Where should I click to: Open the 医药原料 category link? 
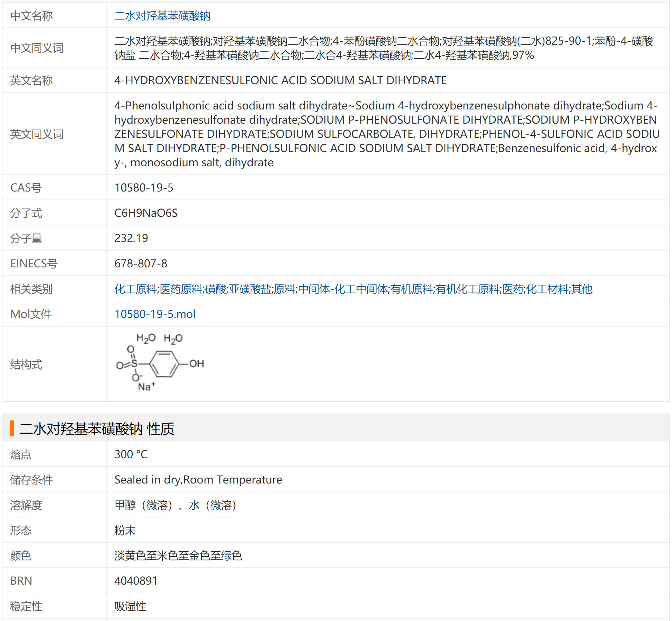(x=181, y=289)
